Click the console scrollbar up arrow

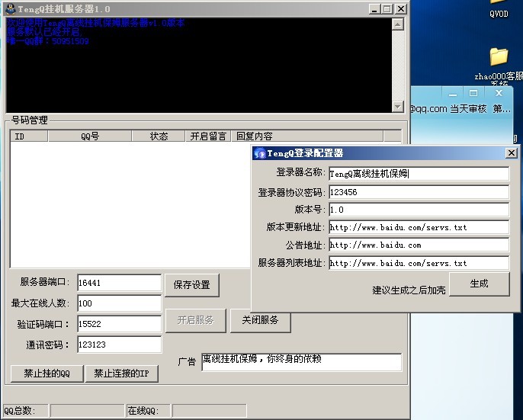click(x=397, y=23)
